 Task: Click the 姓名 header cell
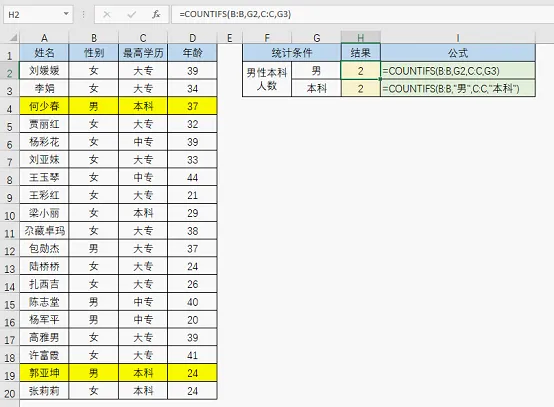pyautogui.click(x=44, y=53)
